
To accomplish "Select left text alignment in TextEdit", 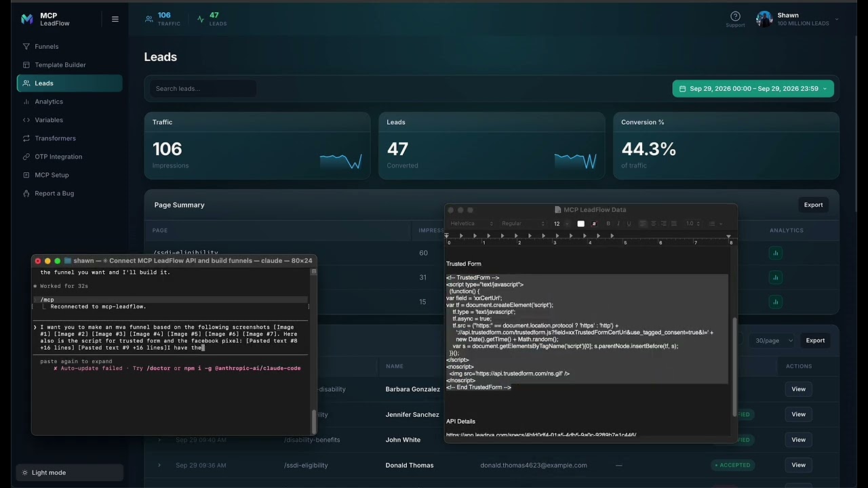I will click(x=643, y=224).
